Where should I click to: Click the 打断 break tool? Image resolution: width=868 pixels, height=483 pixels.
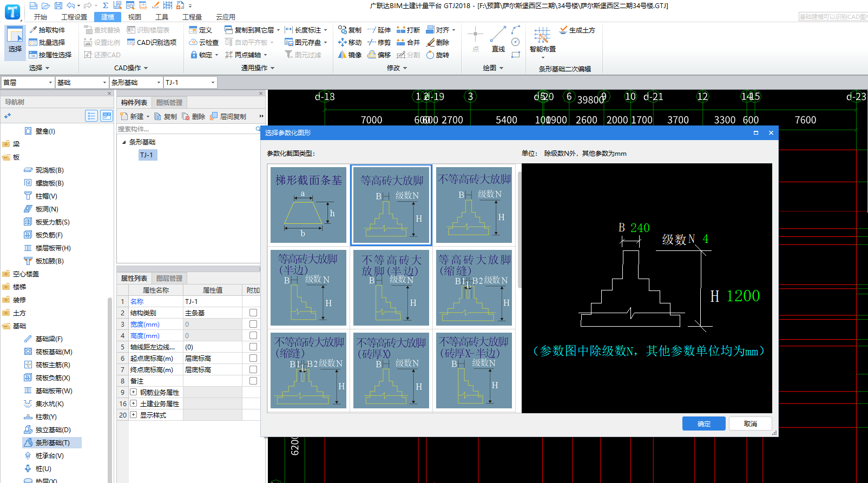pyautogui.click(x=409, y=30)
